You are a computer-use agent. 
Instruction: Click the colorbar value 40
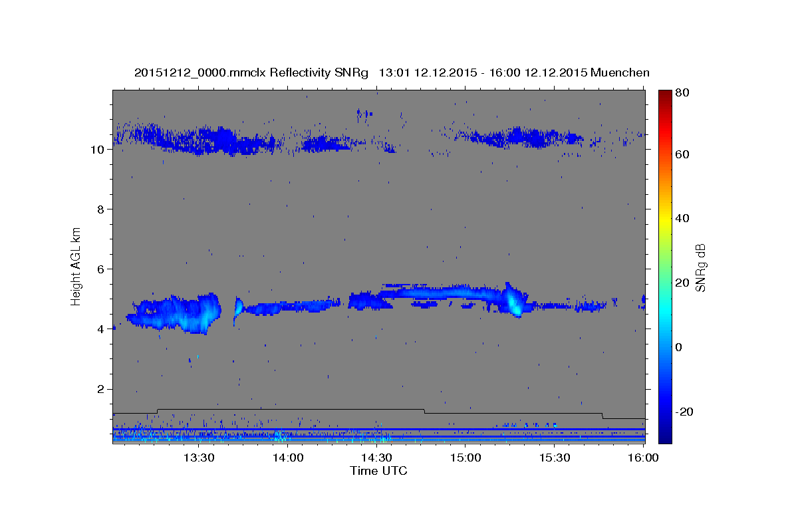(x=684, y=218)
